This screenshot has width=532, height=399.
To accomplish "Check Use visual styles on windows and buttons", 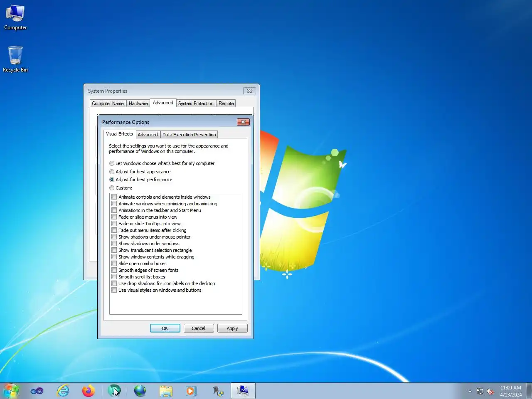I will pyautogui.click(x=114, y=290).
